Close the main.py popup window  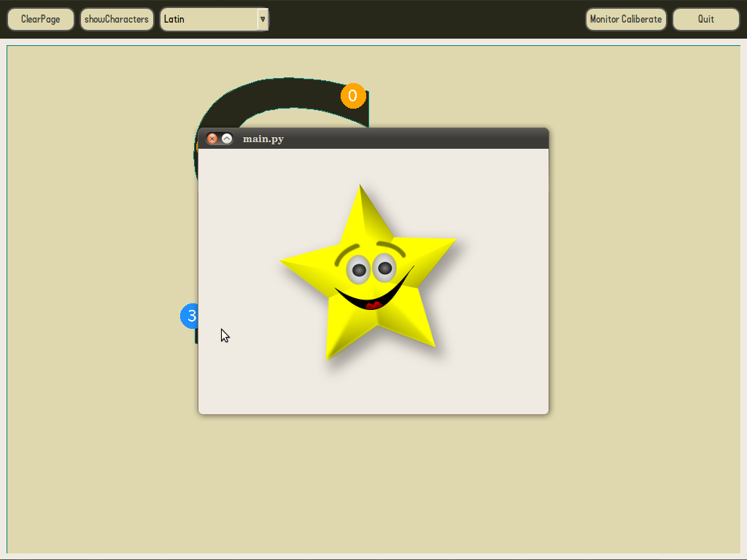coord(212,139)
